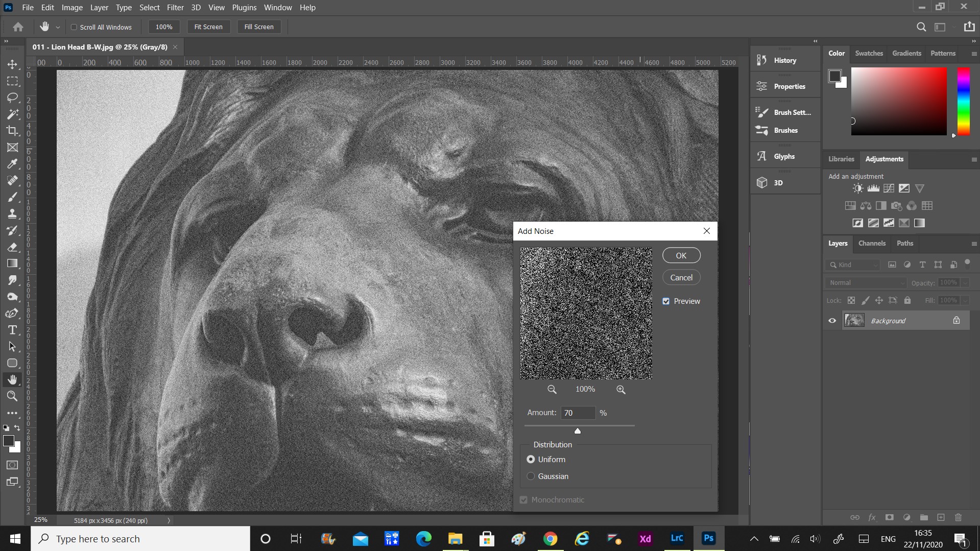The height and width of the screenshot is (551, 980).
Task: Open the layer blend mode Normal dropdown
Action: pos(866,282)
